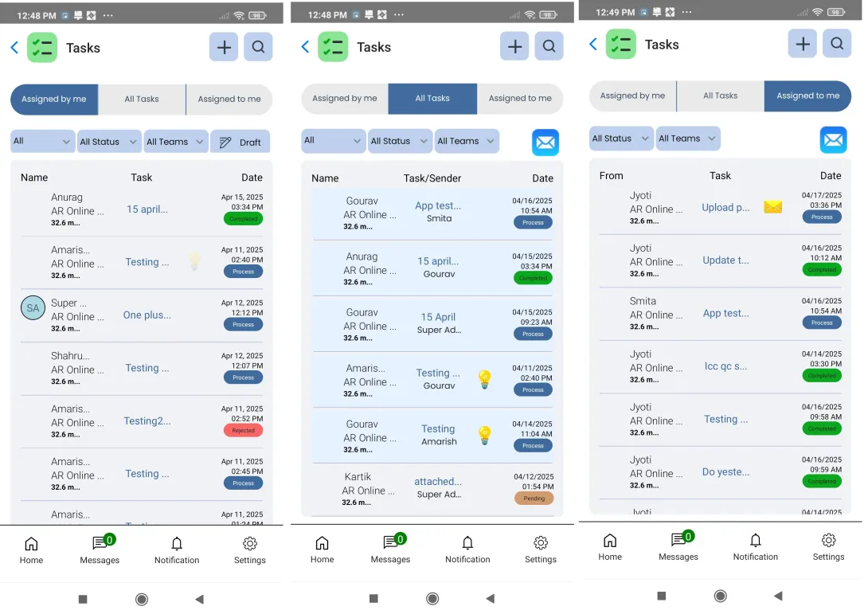Open 'App test...' task in Gourav row, middle screen

[x=438, y=206]
